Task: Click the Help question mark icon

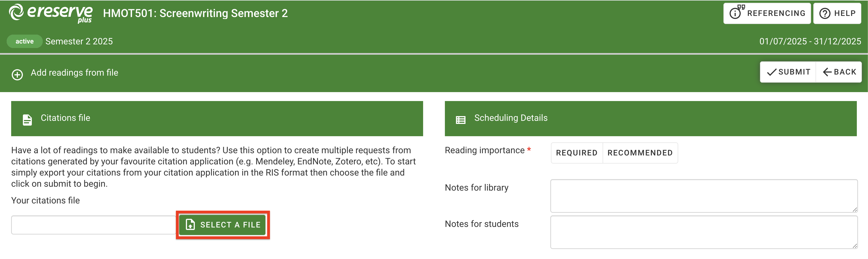Action: pos(825,13)
